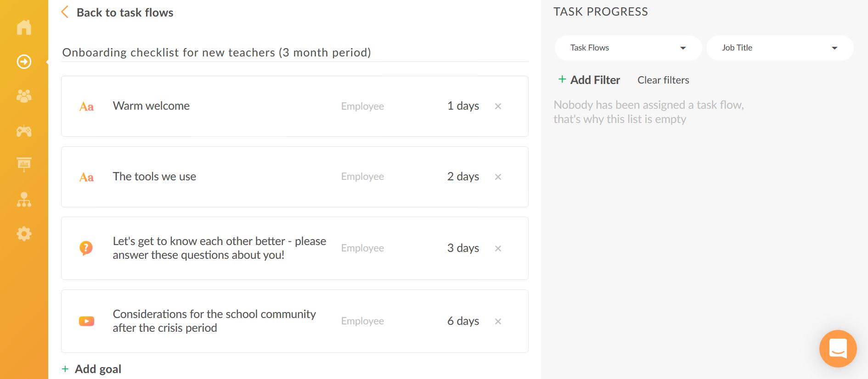This screenshot has width=868, height=379.
Task: Open the home icon in sidebar
Action: point(24,27)
